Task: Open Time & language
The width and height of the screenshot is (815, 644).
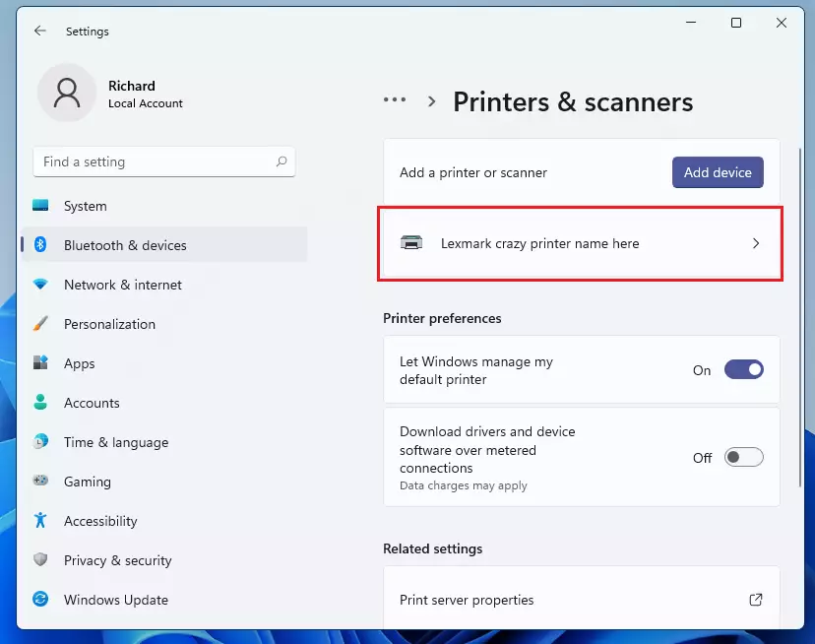Action: point(164,442)
